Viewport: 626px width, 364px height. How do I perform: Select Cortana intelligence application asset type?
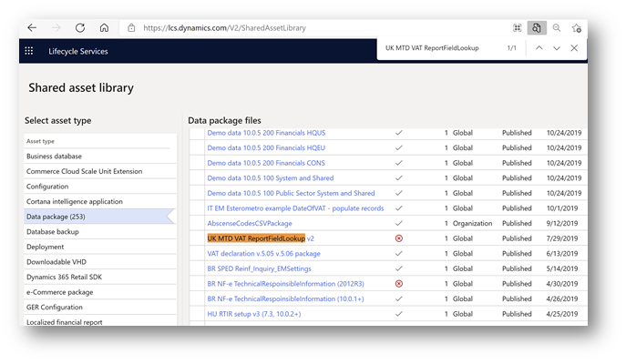pos(100,201)
